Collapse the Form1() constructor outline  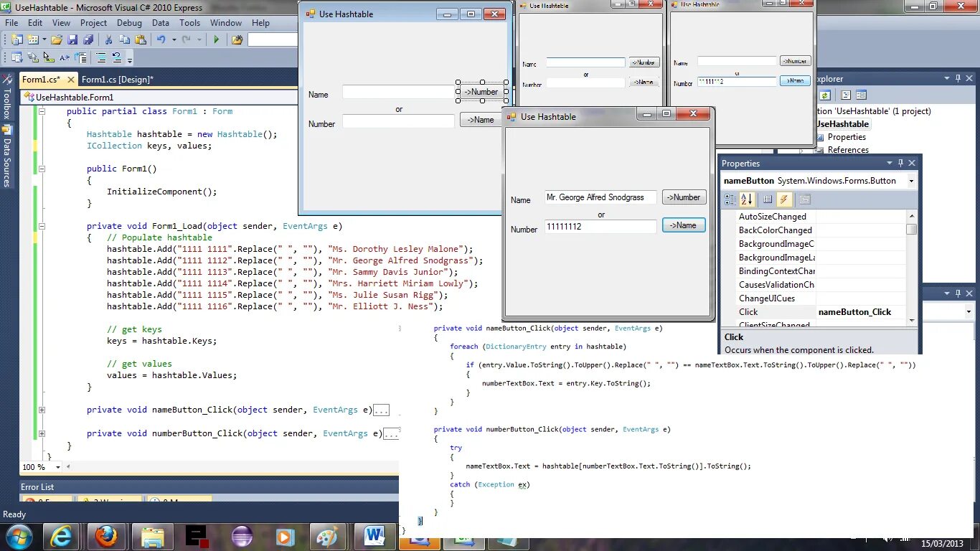[42, 169]
